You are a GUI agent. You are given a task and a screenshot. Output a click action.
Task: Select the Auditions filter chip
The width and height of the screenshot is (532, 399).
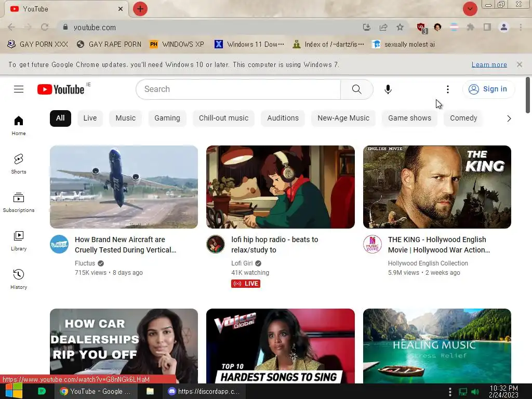283,118
